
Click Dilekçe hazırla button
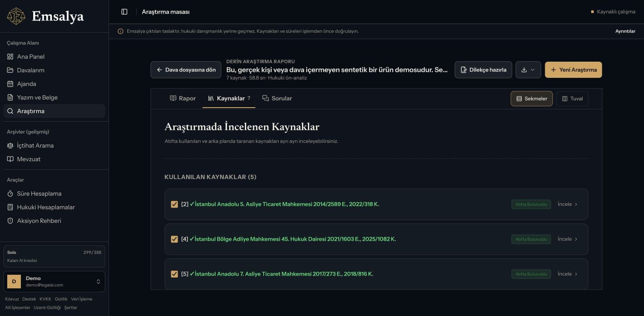[483, 70]
